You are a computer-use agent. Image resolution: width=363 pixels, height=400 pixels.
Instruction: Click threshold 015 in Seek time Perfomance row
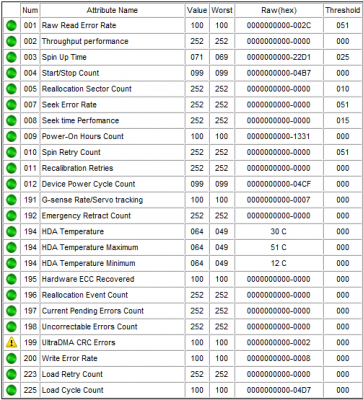pyautogui.click(x=343, y=121)
